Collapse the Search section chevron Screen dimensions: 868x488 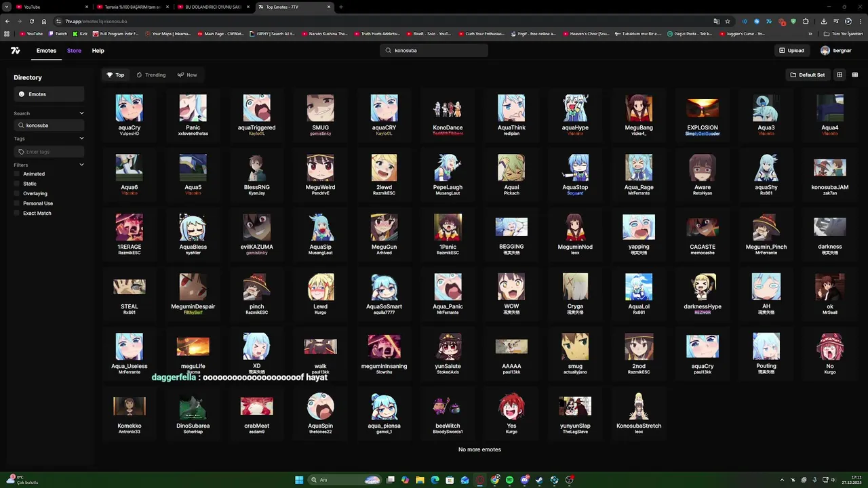pos(81,113)
